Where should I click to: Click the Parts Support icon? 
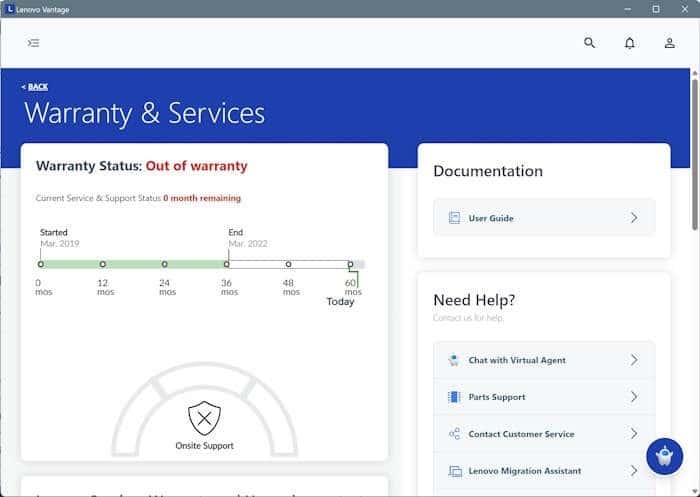click(454, 397)
